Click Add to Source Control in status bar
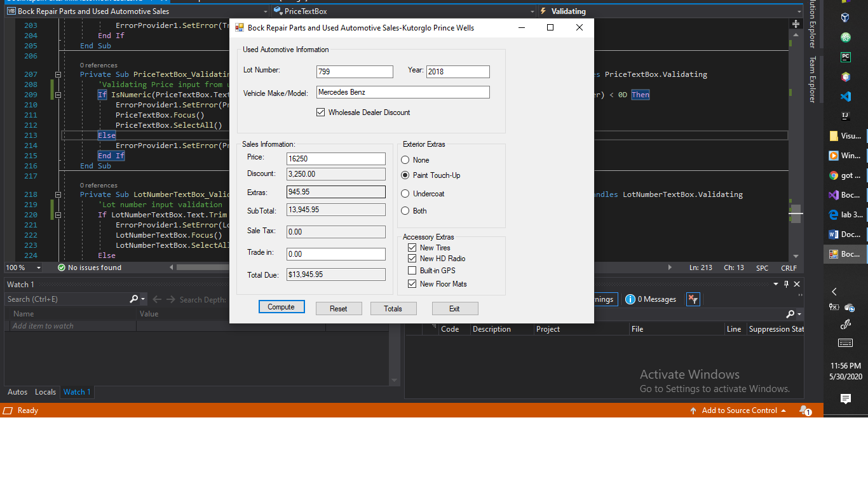This screenshot has width=868, height=488. tap(738, 410)
